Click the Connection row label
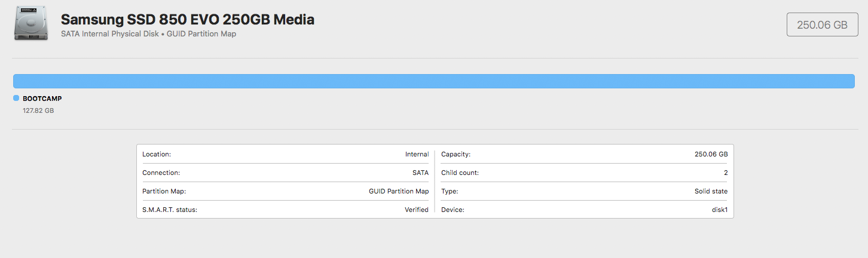This screenshot has width=868, height=258. click(x=161, y=173)
